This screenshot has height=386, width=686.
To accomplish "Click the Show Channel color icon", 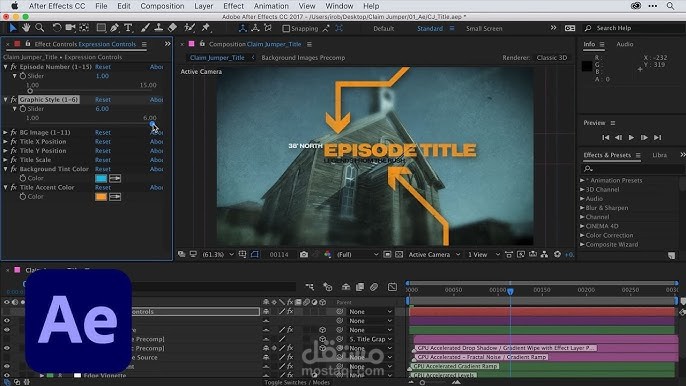I will pos(327,254).
